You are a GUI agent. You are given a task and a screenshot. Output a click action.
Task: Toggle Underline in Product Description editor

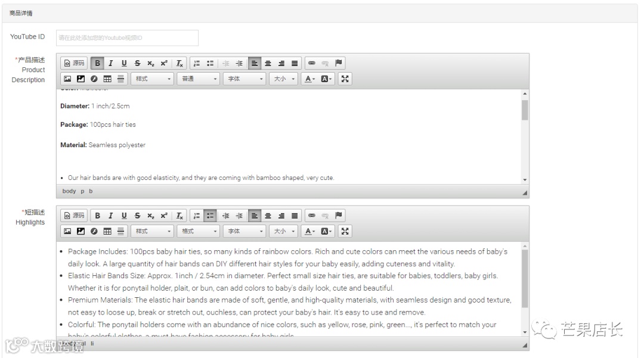pos(124,63)
